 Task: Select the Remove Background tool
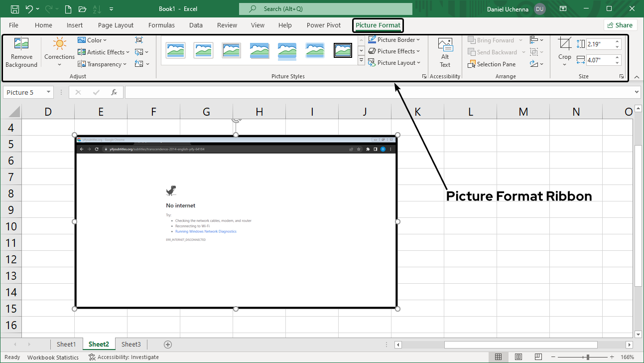click(21, 51)
